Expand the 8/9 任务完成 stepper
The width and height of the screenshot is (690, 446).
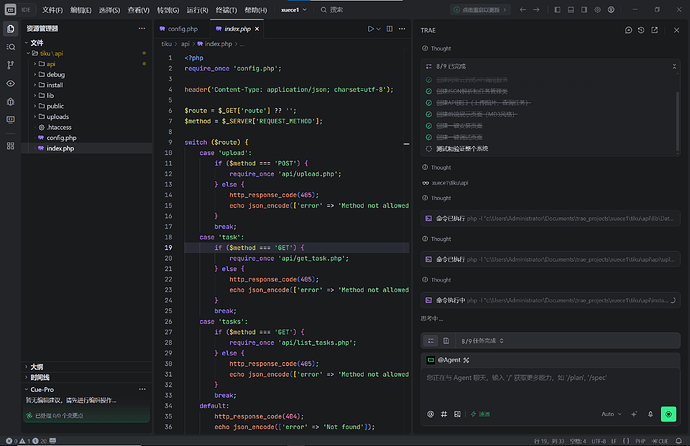[482, 341]
